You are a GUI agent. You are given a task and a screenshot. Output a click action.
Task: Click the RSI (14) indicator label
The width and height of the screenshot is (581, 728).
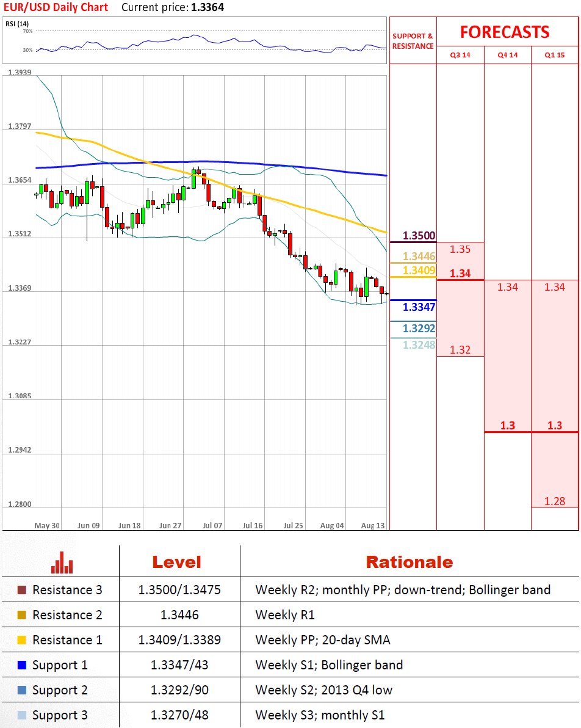coord(18,23)
